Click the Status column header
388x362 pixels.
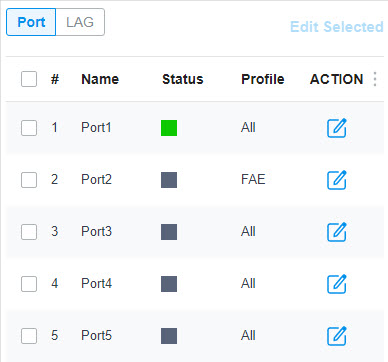coord(183,79)
